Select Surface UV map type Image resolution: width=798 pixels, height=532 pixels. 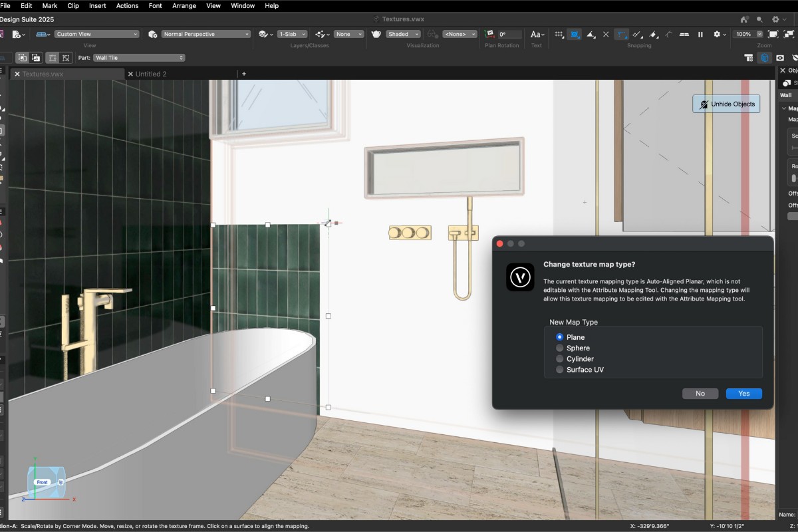point(559,369)
